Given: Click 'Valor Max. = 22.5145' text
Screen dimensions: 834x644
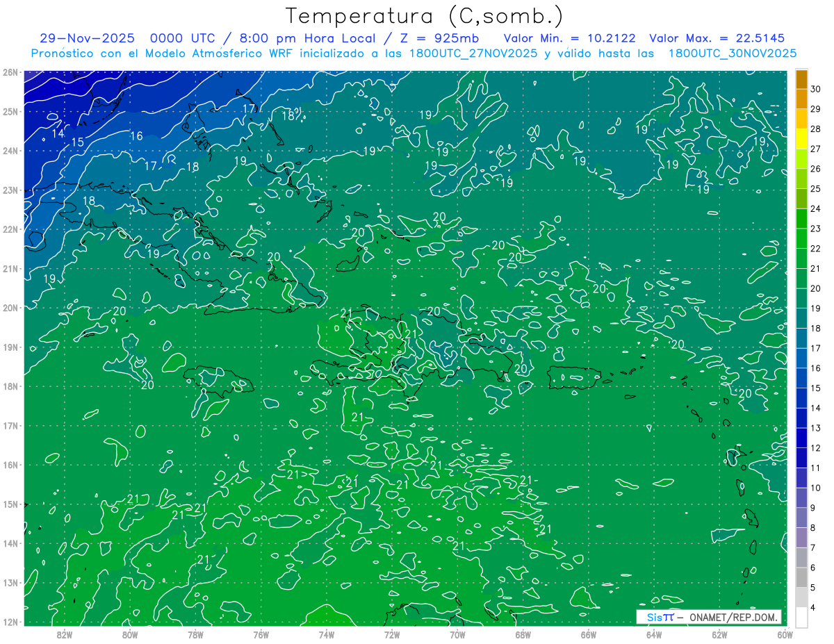Looking at the screenshot, I should (x=717, y=38).
